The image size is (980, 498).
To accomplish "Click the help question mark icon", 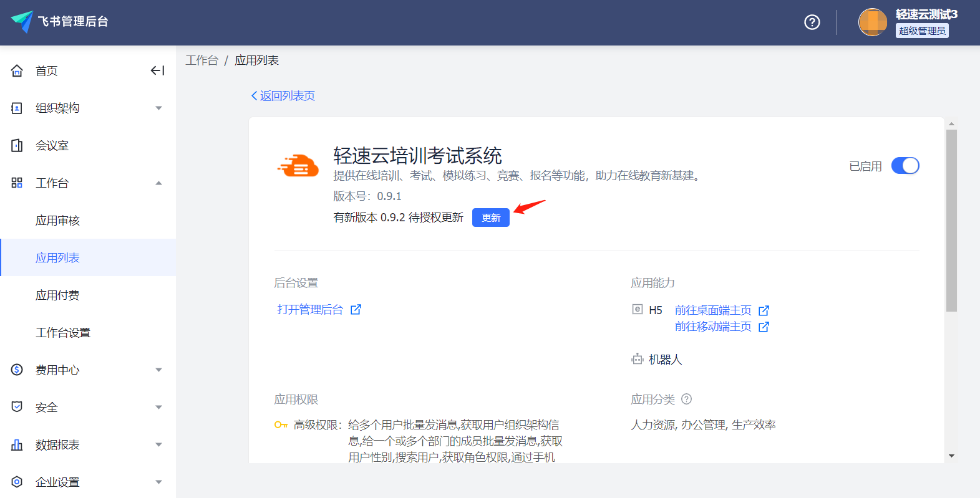I will click(x=812, y=22).
